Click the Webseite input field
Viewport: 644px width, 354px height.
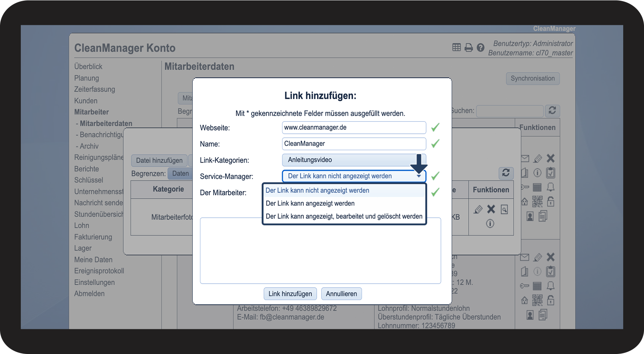(354, 128)
